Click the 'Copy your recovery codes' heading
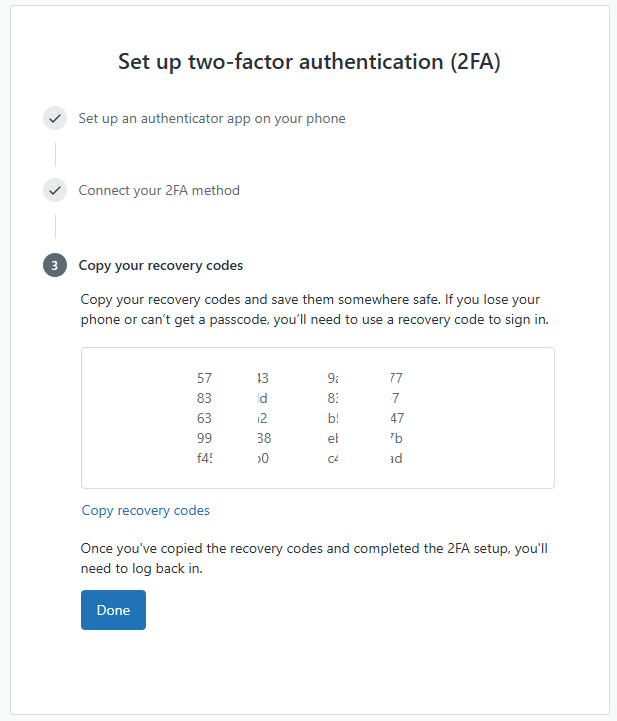The image size is (617, 721). [x=161, y=266]
